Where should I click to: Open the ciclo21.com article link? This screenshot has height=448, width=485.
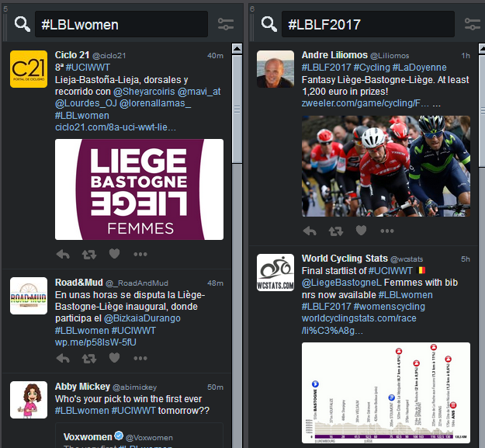click(x=116, y=127)
